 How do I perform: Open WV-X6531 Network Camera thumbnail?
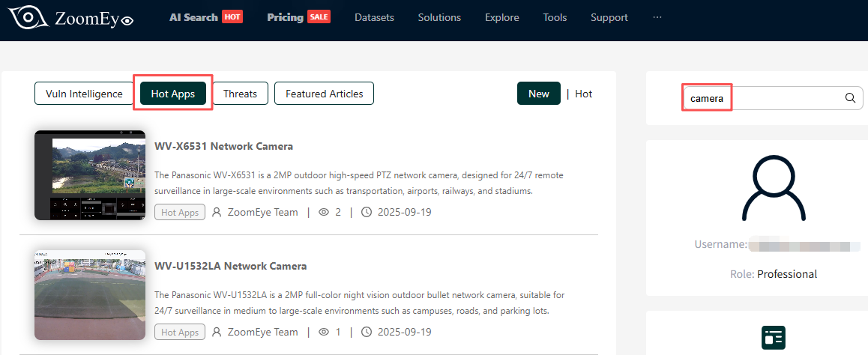pos(90,175)
